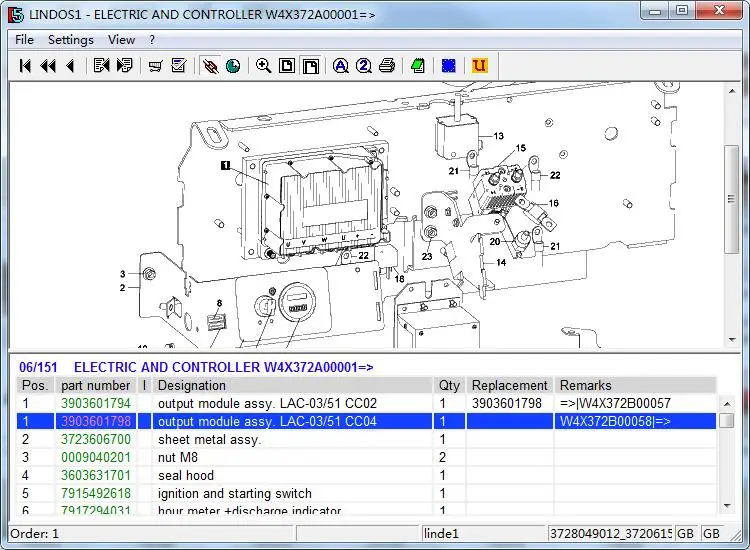
Task: Click diagram pane vertical scrollbar thumb
Action: pyautogui.click(x=732, y=199)
